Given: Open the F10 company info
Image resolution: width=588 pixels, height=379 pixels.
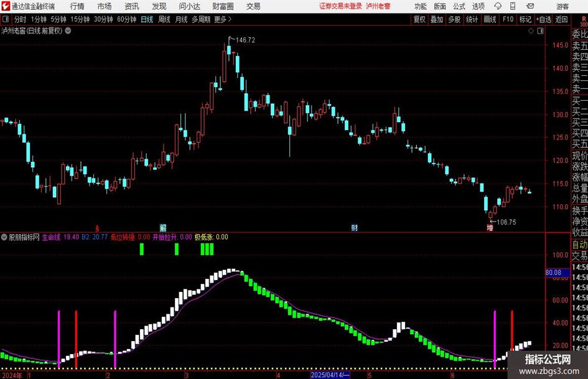Looking at the screenshot, I should tap(508, 19).
